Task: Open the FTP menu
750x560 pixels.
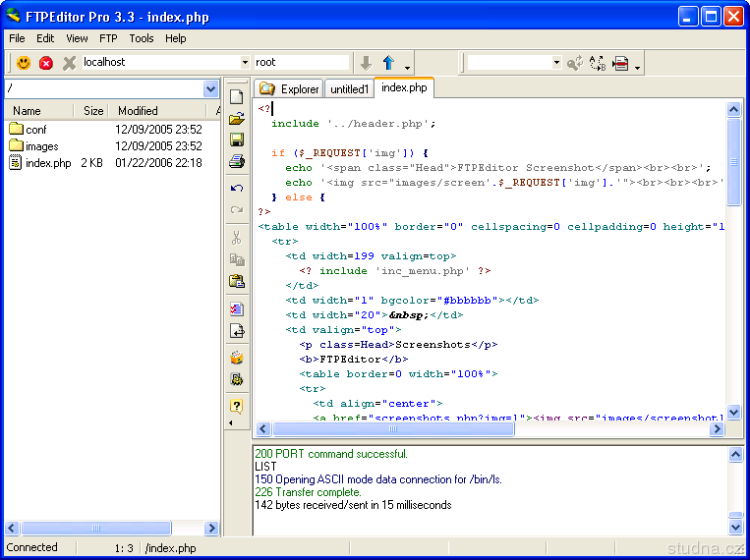Action: 108,38
